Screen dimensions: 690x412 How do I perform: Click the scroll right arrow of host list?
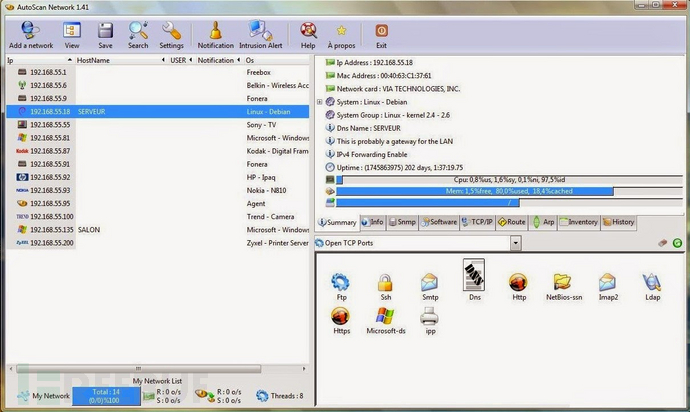(x=304, y=368)
